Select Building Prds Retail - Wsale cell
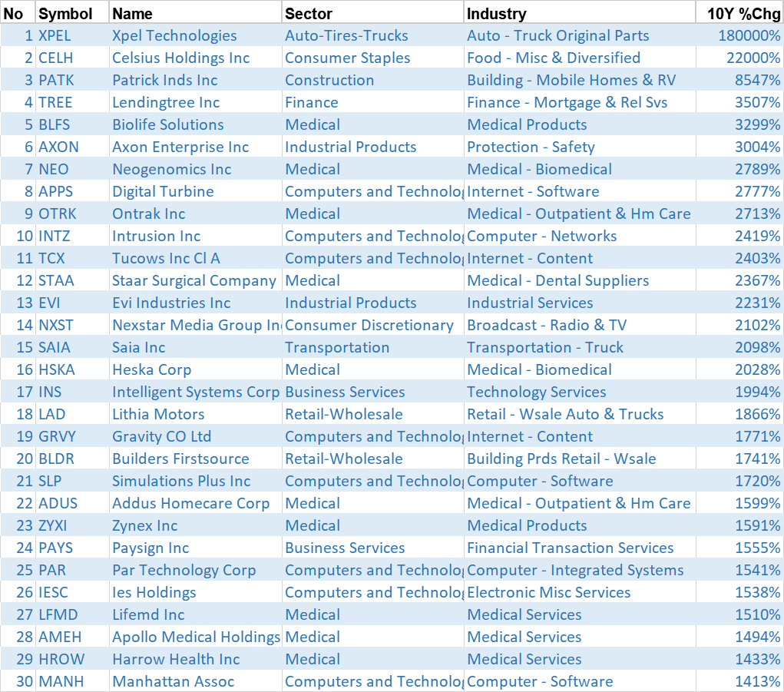The width and height of the screenshot is (784, 692). pos(580,459)
